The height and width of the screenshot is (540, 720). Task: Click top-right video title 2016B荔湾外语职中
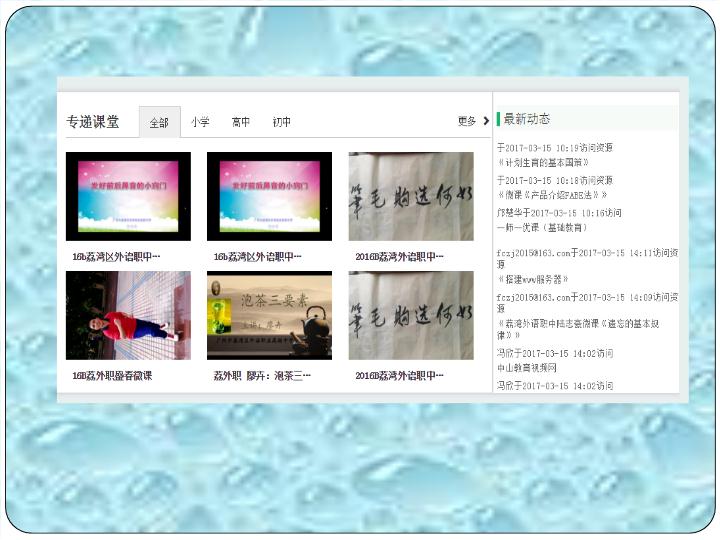(x=400, y=257)
